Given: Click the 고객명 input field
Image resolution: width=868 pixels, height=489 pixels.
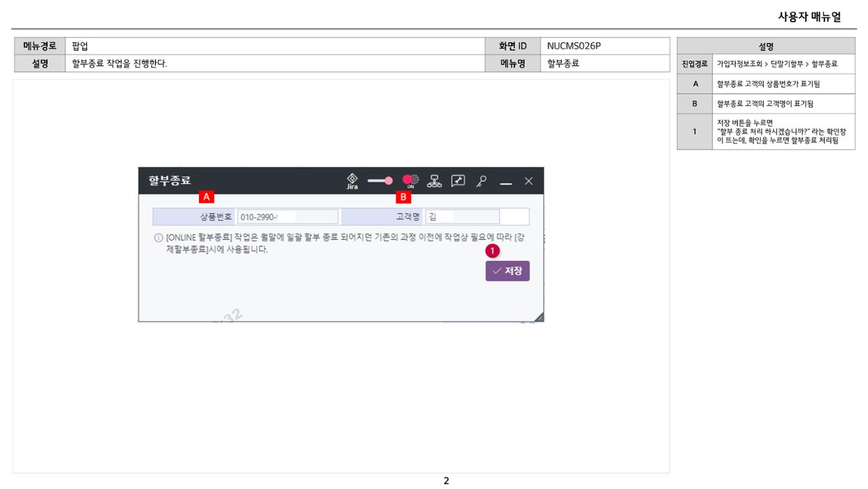Looking at the screenshot, I should [x=463, y=217].
